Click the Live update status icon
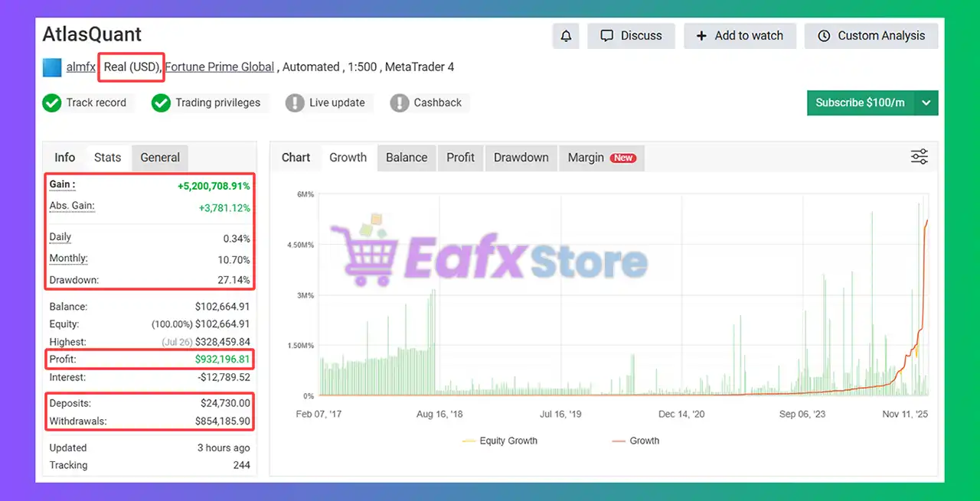 295,102
